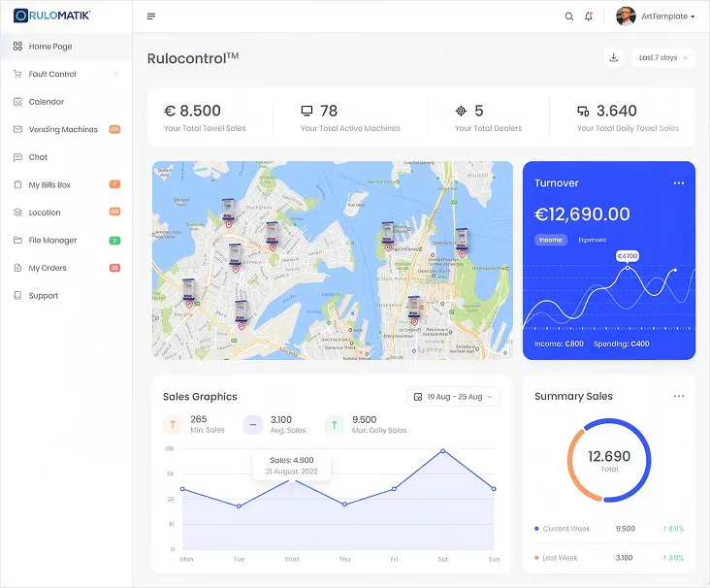This screenshot has height=588, width=710.
Task: Click the Avg. Sales minus icon
Action: coord(253,424)
